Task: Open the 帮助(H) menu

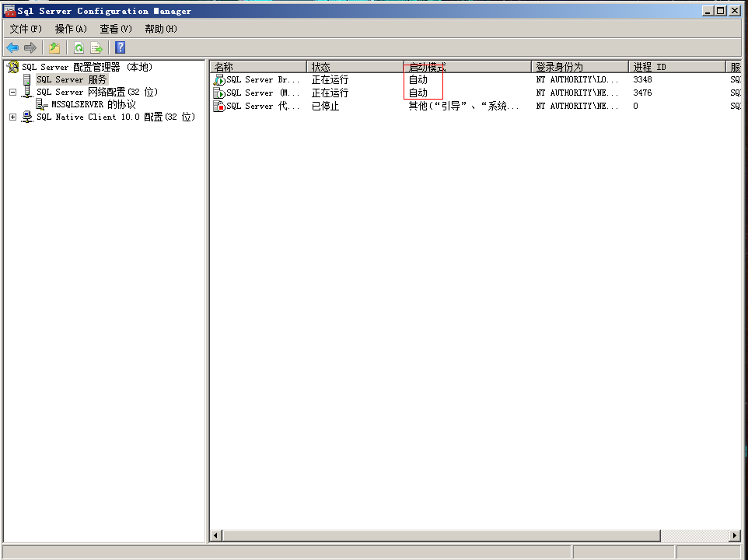Action: (161, 29)
